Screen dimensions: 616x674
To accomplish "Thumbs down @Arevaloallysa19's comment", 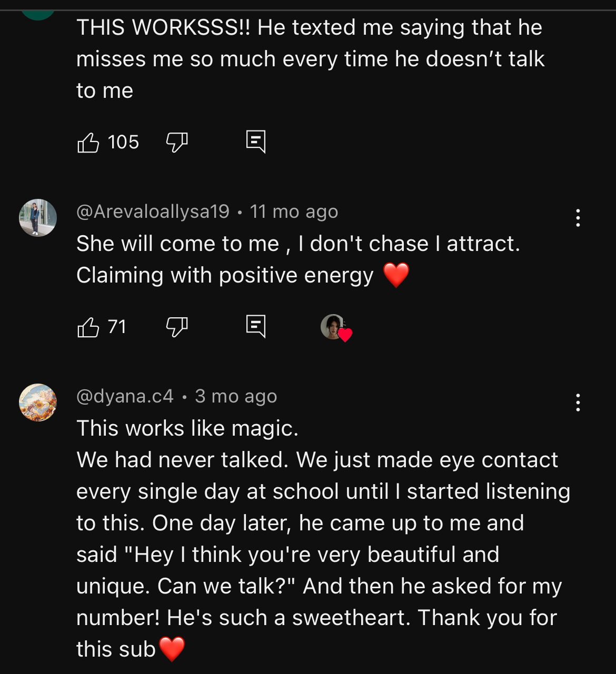I will [177, 327].
